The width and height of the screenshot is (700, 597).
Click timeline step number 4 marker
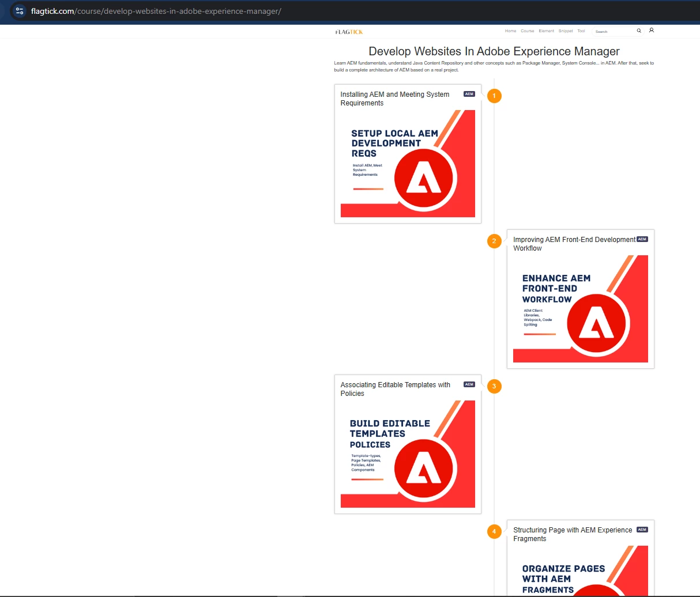pyautogui.click(x=494, y=531)
